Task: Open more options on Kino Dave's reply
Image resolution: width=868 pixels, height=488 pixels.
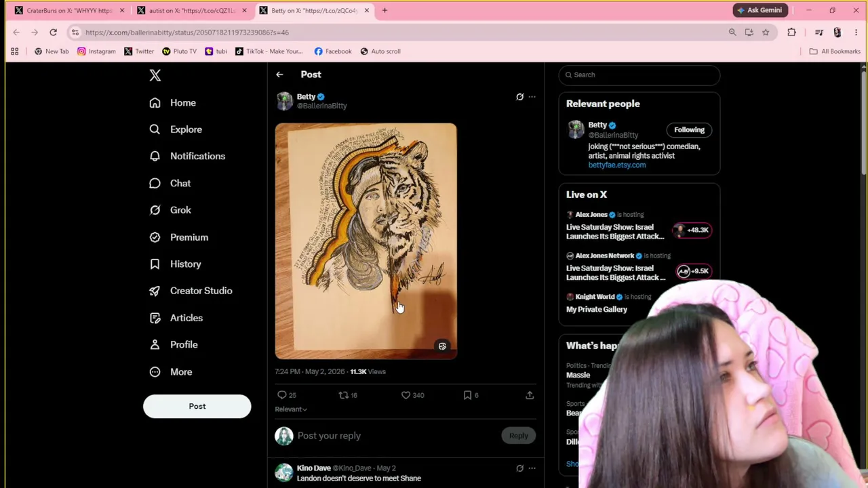Action: (x=532, y=468)
